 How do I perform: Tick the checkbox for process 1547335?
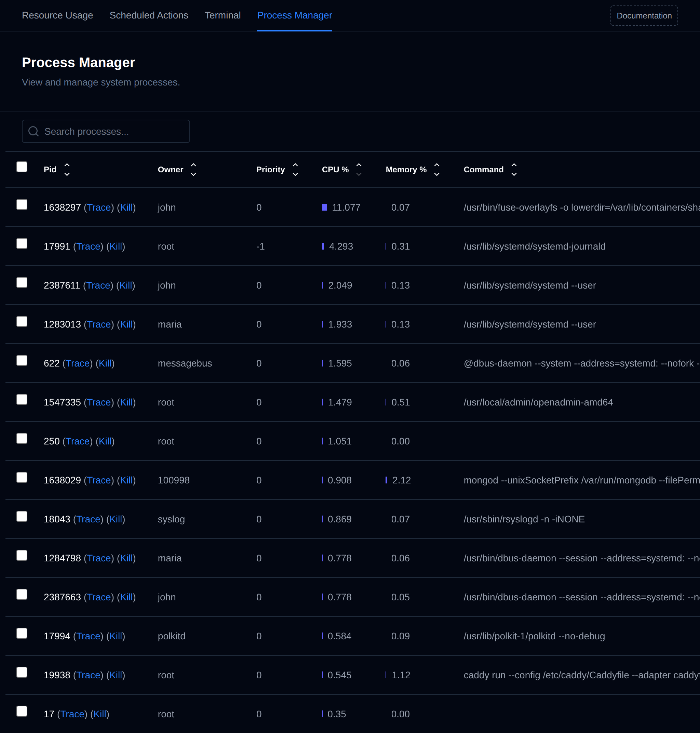[22, 399]
